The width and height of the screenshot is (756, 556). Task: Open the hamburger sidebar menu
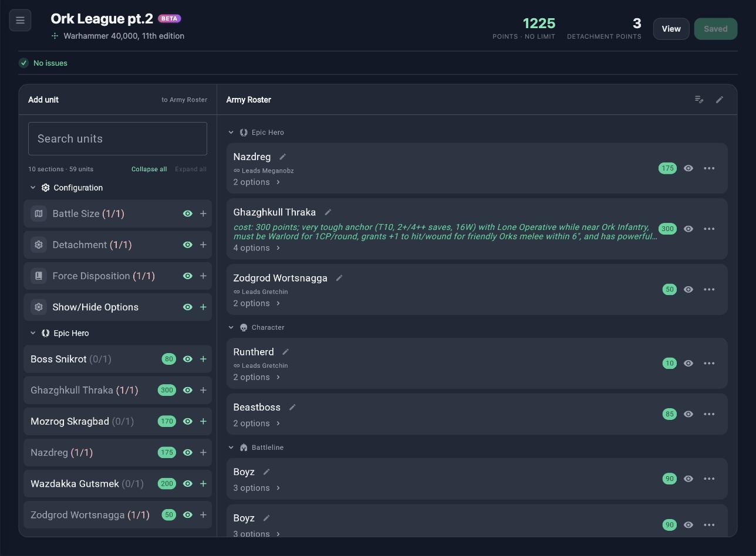(x=20, y=21)
